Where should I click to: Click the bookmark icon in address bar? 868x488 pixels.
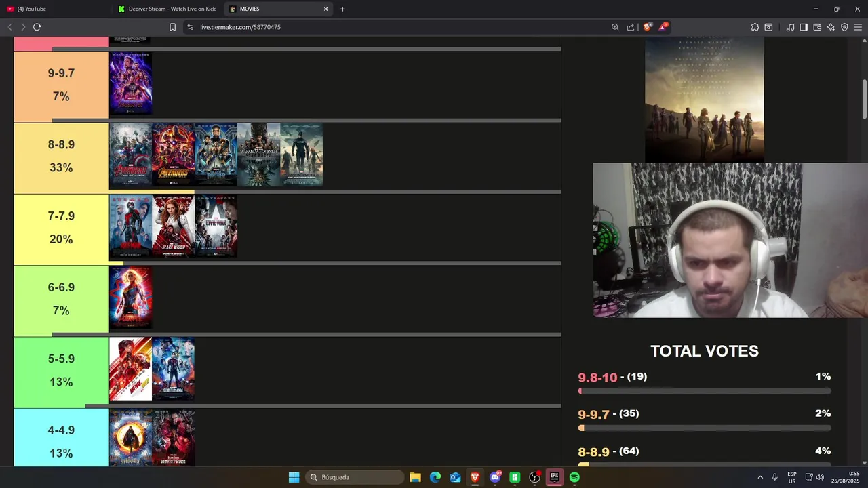click(x=172, y=27)
